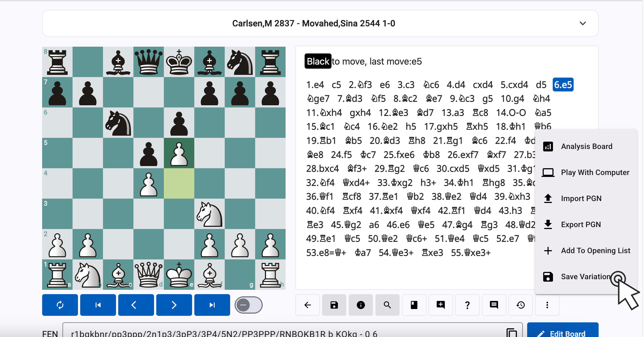Viewport: 644px width, 337px height.
Task: Click the magnifier search icon
Action: point(387,305)
